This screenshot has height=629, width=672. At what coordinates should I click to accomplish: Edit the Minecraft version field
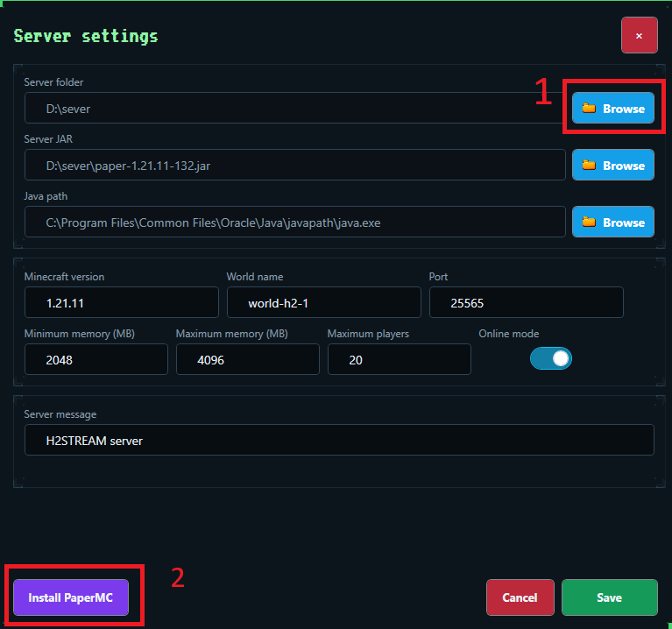tap(122, 302)
